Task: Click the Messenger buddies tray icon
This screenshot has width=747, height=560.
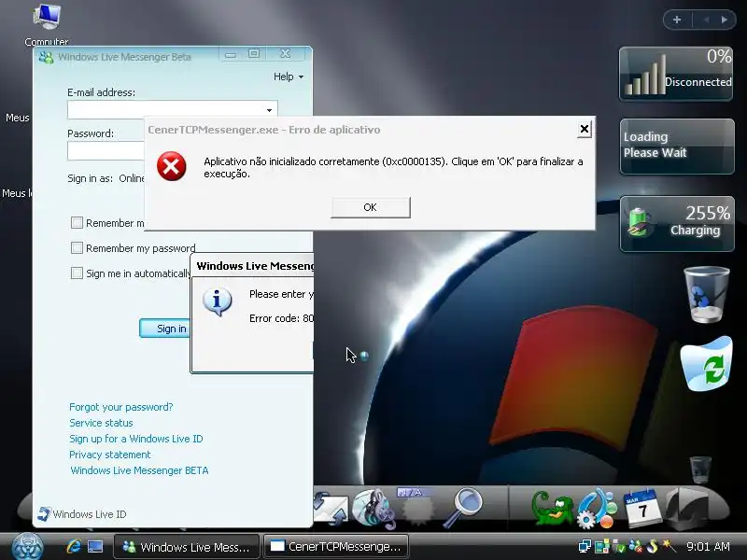Action: pyautogui.click(x=635, y=546)
